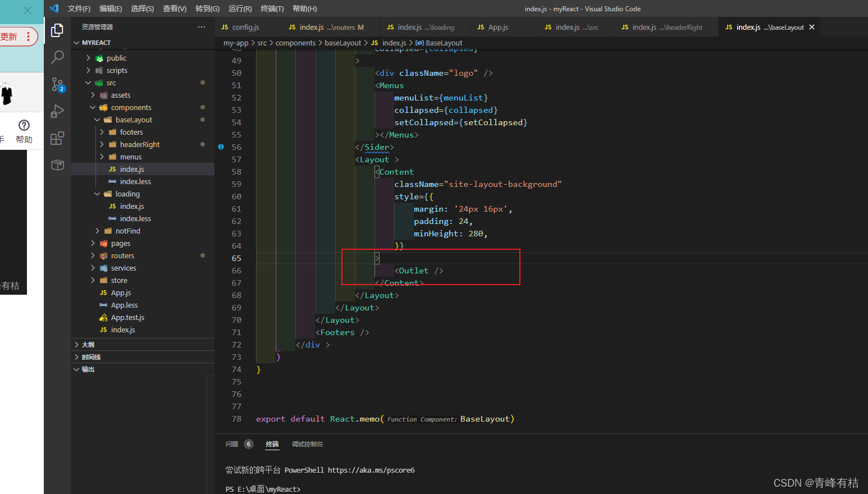Open 文件(F) menu

pos(79,8)
